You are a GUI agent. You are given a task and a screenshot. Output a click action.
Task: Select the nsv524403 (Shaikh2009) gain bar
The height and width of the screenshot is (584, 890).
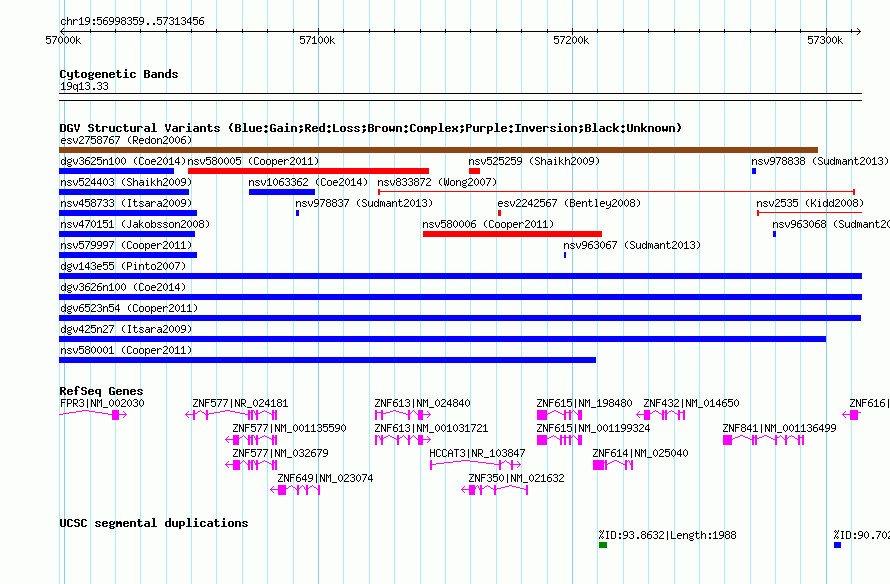[124, 192]
